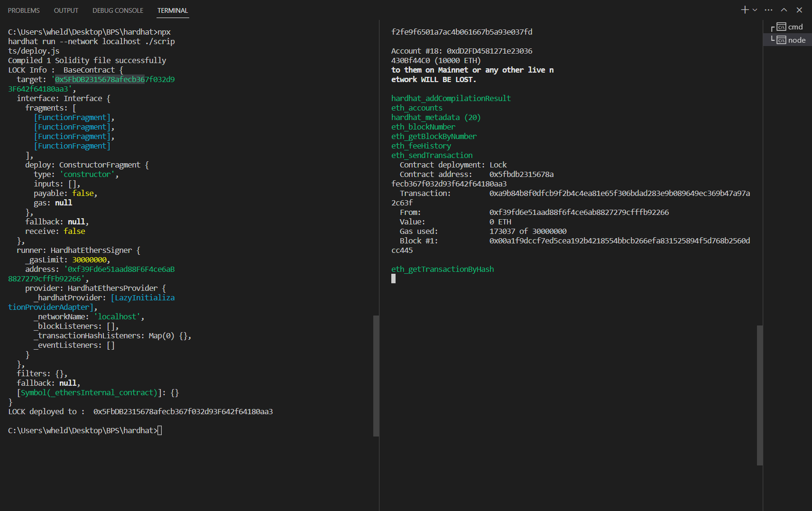812x511 pixels.
Task: Switch to the Output tab
Action: 66,10
